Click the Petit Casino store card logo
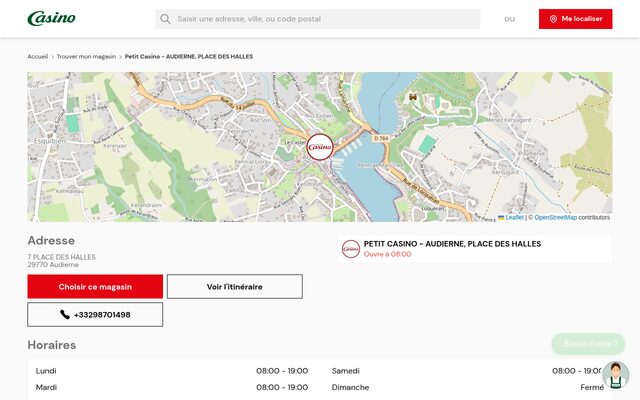640x400 pixels. click(351, 249)
